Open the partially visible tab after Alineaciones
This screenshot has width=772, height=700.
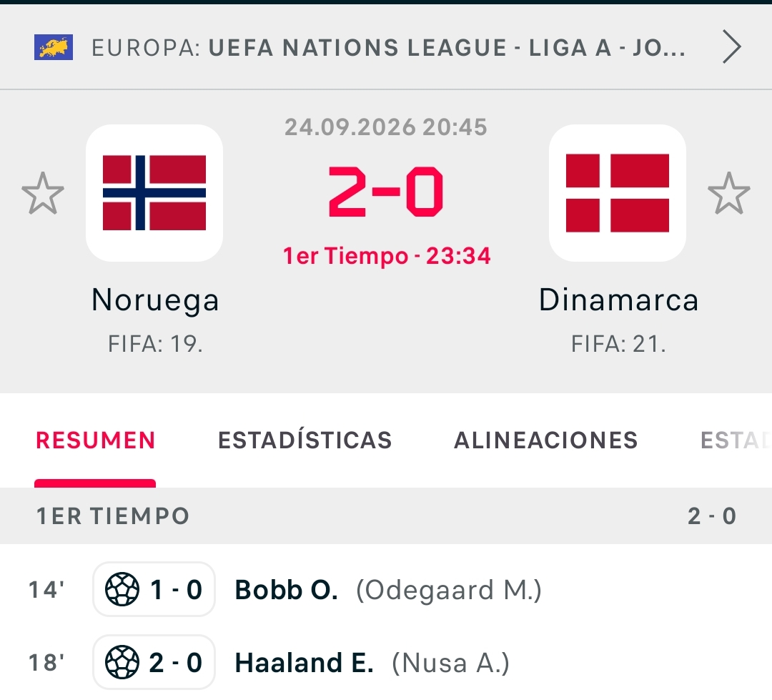tap(736, 440)
